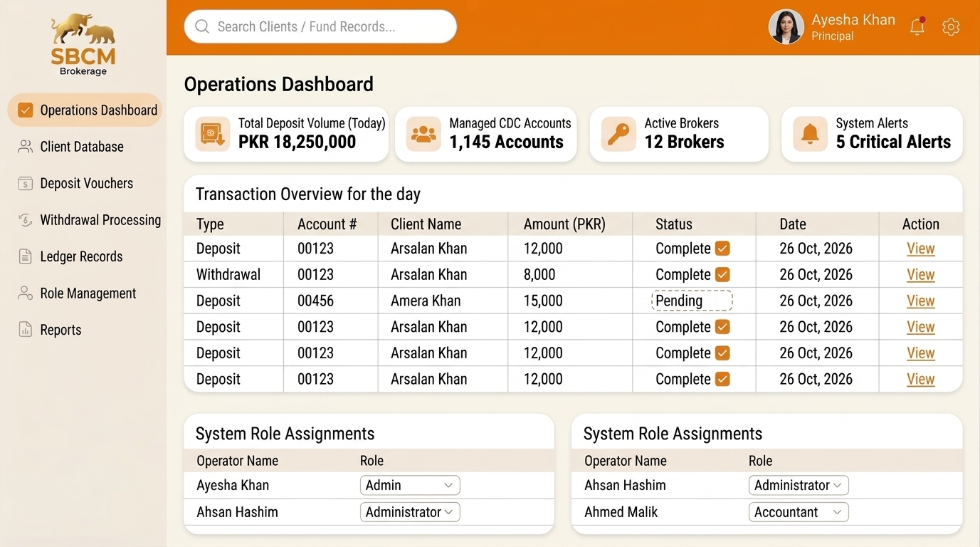Click the "Date" column header
This screenshot has height=547, width=980.
tap(792, 224)
